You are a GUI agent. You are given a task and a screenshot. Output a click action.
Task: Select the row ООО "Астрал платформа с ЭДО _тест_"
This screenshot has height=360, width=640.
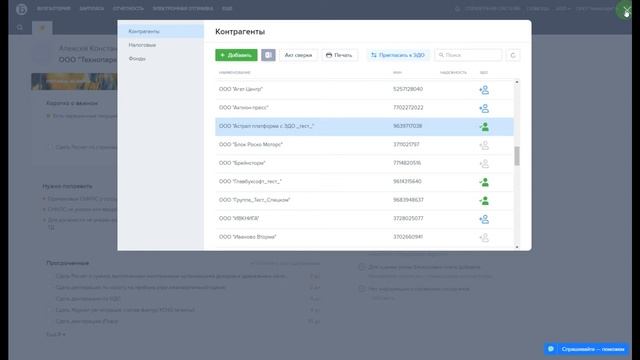[364, 127]
